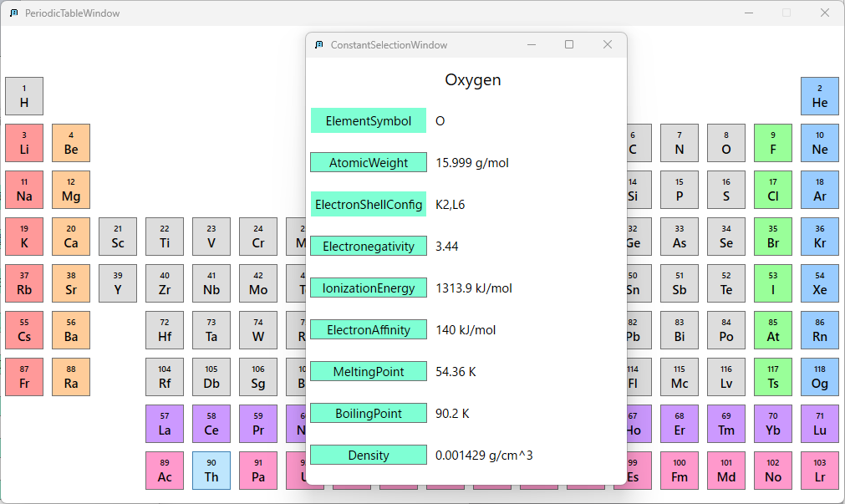Click the 3.44 electronegativity value
The width and height of the screenshot is (845, 504).
click(447, 247)
